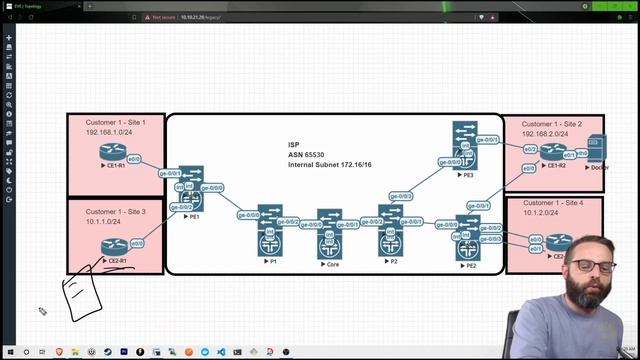Click the Lock Lab padlock icon
Viewport: 640px width, 360px height.
point(9,152)
